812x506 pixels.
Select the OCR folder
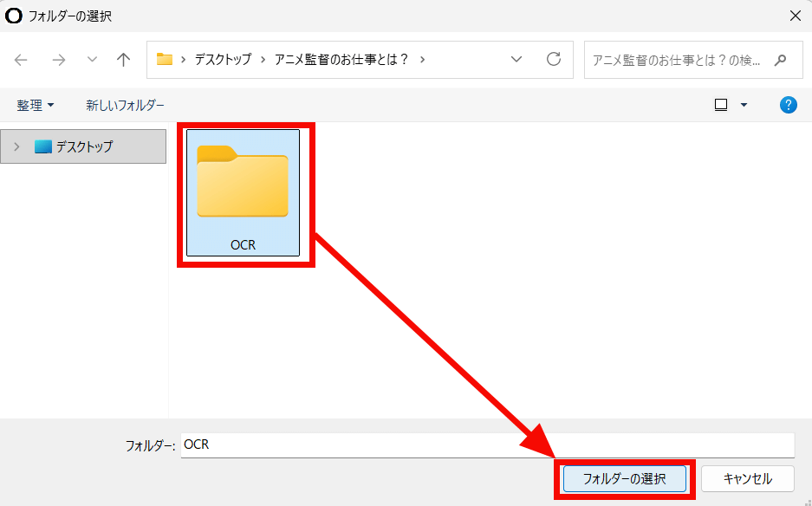point(243,192)
